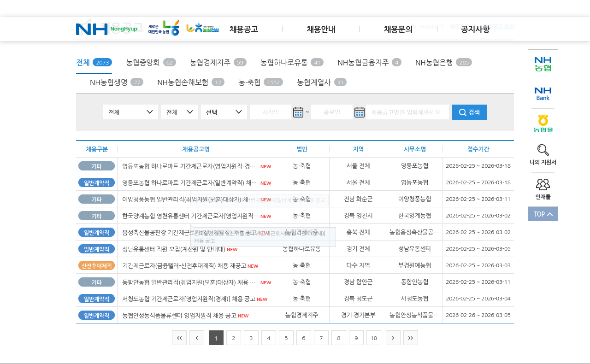This screenshot has height=364, width=590.
Task: Click the 새로운 대한민국 농협 logo
Action: pos(164,28)
